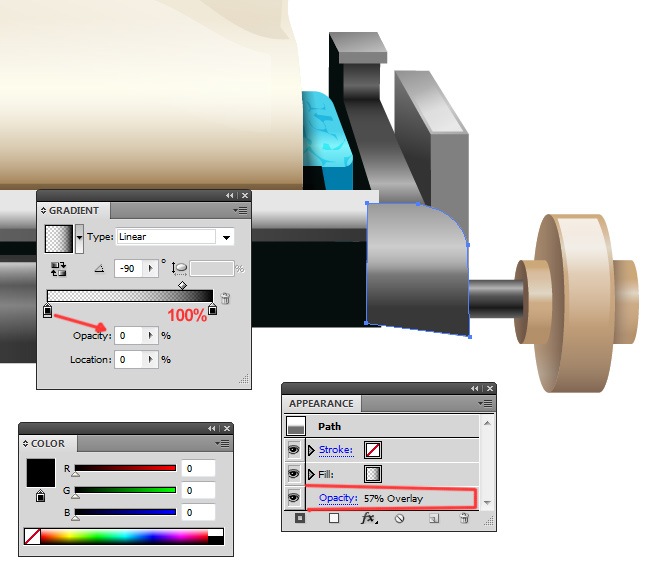This screenshot has height=574, width=650.
Task: Open the Gradient panel flyout menu
Action: point(240,211)
